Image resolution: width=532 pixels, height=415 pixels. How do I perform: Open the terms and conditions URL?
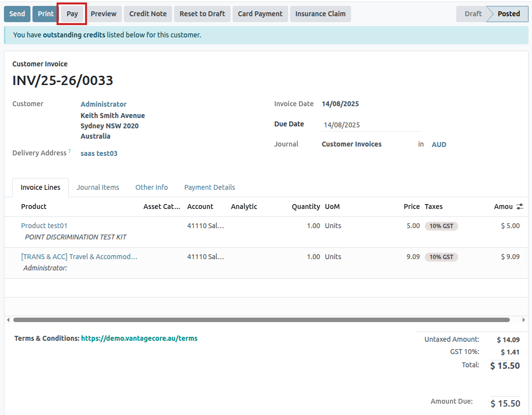pyautogui.click(x=139, y=338)
